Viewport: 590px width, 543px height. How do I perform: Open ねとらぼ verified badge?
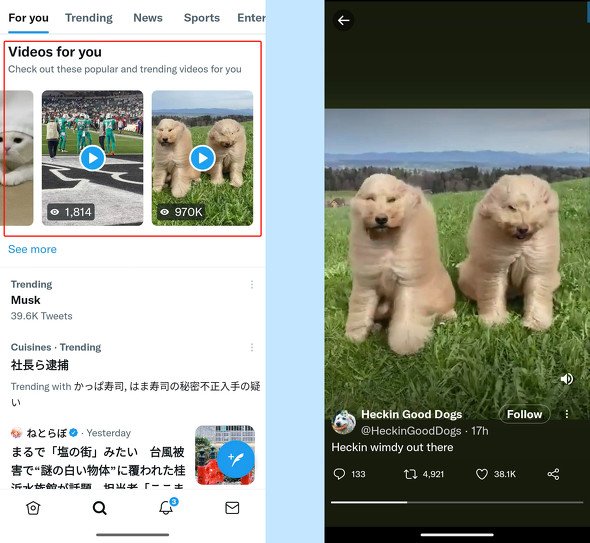73,433
